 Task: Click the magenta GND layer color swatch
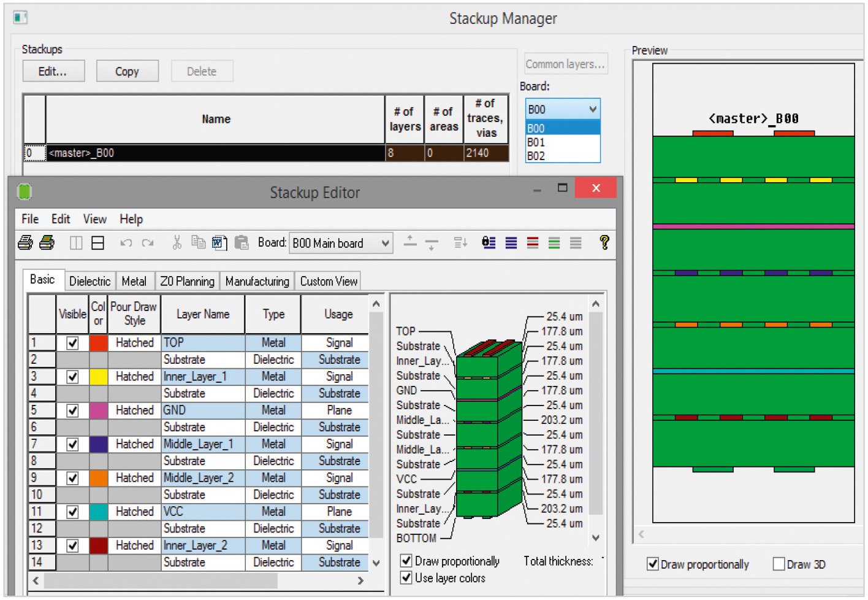[x=99, y=410]
